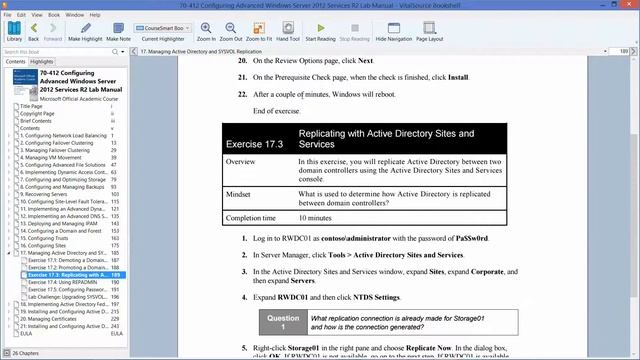
Task: Open the Page Layout options
Action: 429,31
